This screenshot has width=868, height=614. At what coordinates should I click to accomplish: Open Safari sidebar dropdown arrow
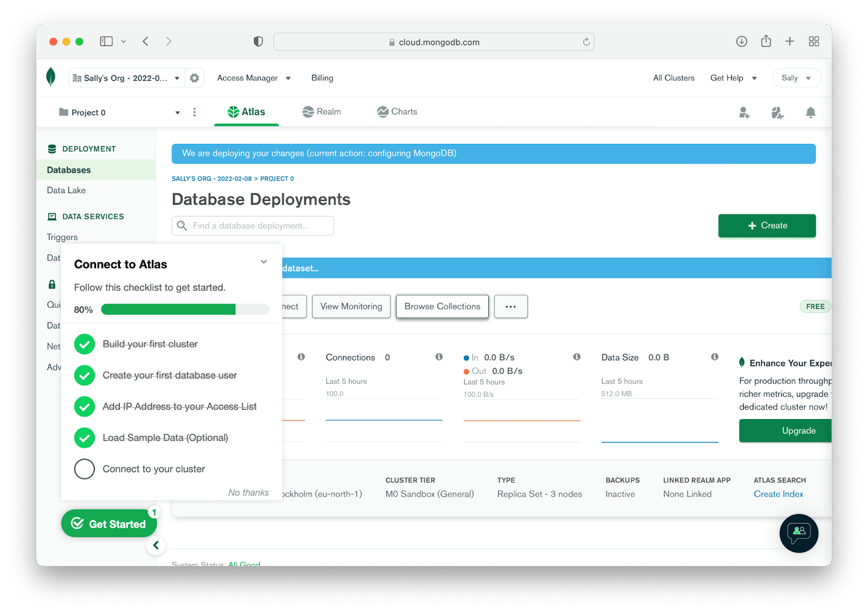pyautogui.click(x=124, y=41)
